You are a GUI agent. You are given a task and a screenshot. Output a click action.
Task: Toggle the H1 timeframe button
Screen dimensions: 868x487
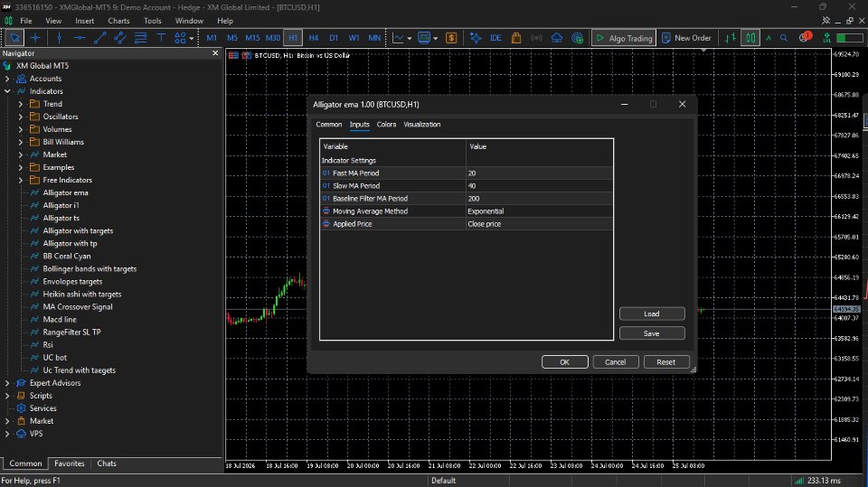tap(293, 38)
